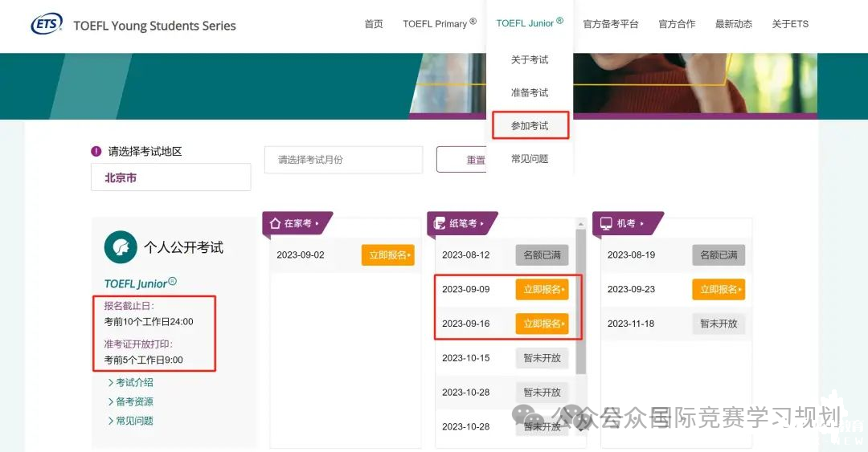Expand the 在家考 tab header
The height and width of the screenshot is (452, 868).
297,223
